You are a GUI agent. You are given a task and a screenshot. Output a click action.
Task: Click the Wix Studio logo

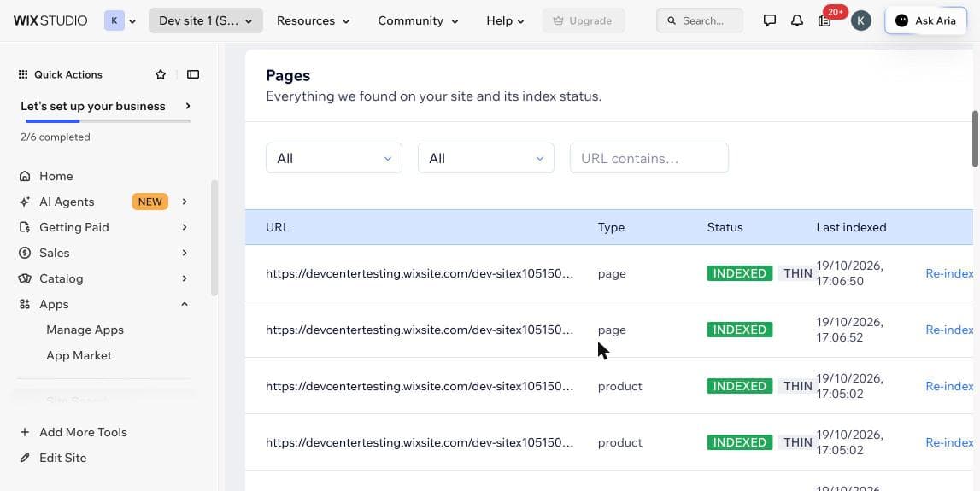50,20
